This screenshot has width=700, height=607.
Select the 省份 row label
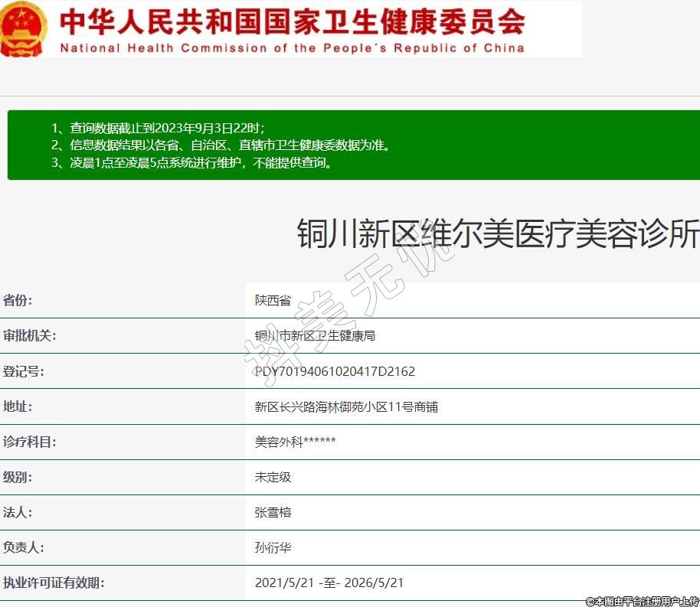[x=18, y=300]
